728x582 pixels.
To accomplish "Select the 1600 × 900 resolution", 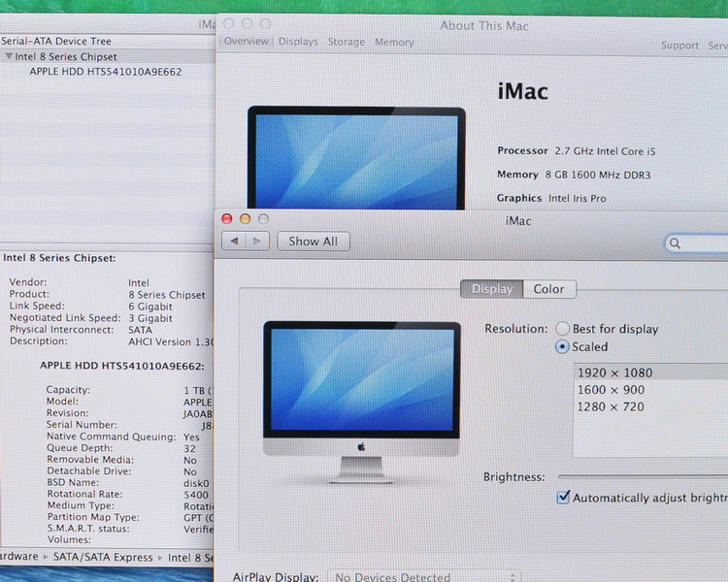I will coord(651,390).
